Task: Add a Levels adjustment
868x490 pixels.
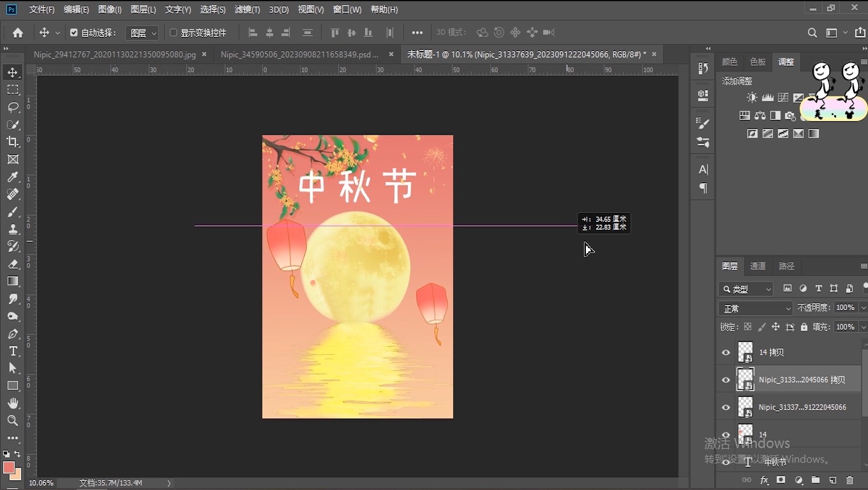Action: 768,98
